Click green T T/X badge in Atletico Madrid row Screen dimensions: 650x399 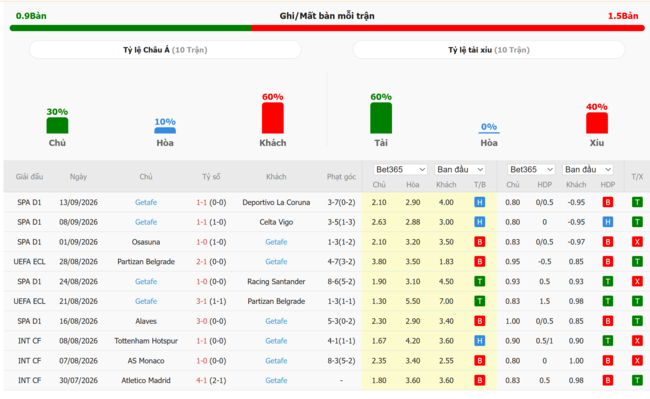637,380
